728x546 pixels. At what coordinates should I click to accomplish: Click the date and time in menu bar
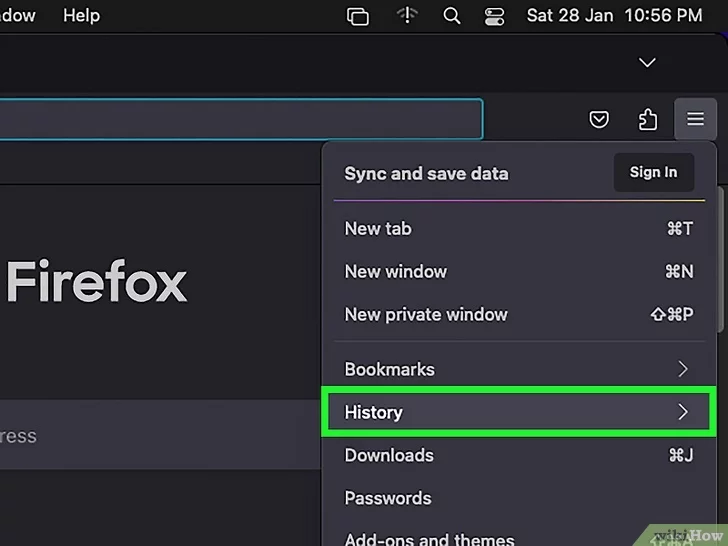click(614, 15)
